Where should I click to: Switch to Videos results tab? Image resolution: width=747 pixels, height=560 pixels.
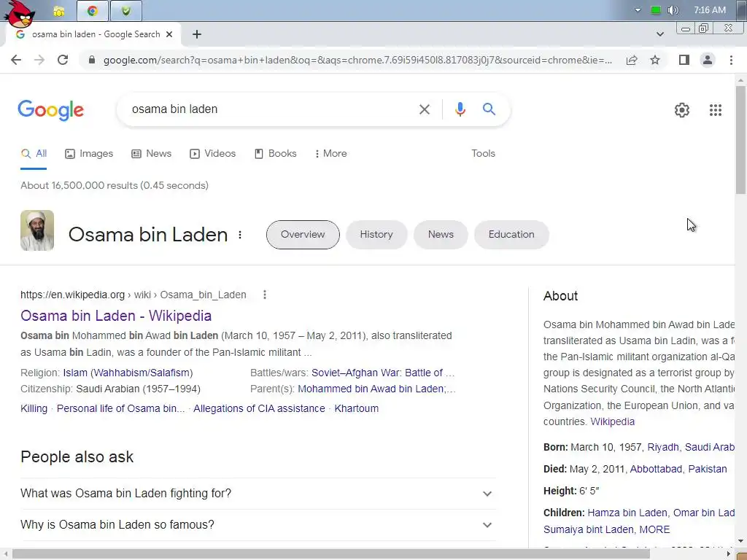coord(212,153)
